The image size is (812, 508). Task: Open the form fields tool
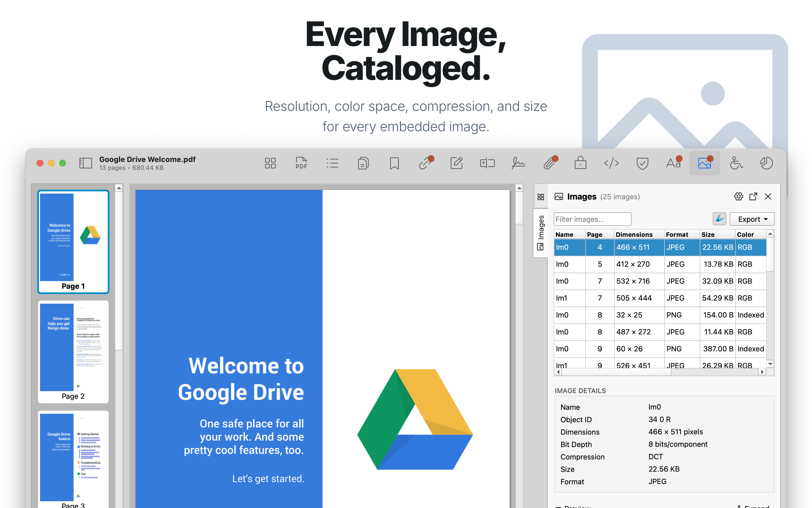487,163
